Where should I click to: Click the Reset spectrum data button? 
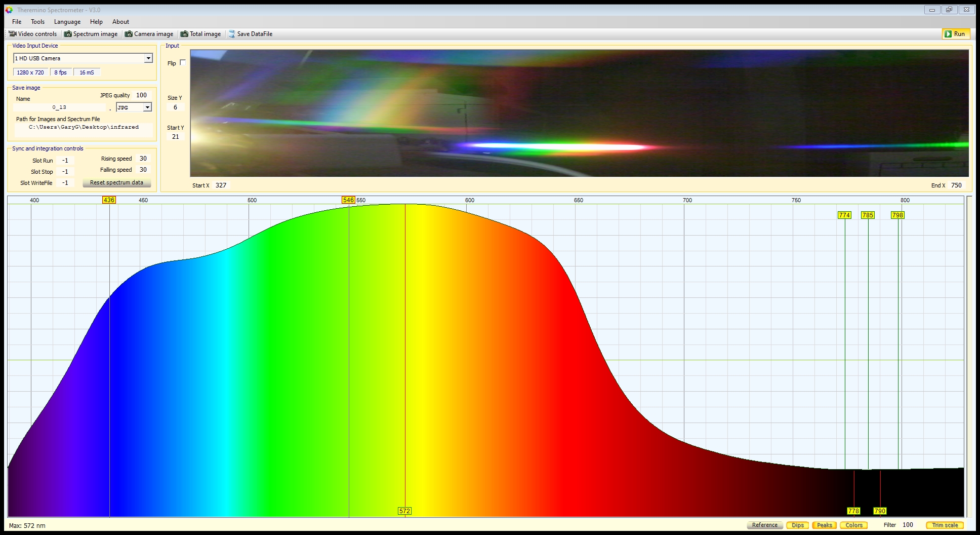(x=116, y=182)
